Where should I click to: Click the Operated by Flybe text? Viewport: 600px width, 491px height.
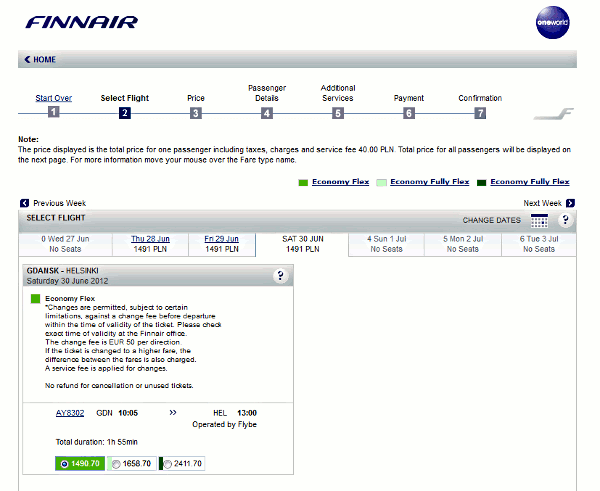tap(225, 424)
